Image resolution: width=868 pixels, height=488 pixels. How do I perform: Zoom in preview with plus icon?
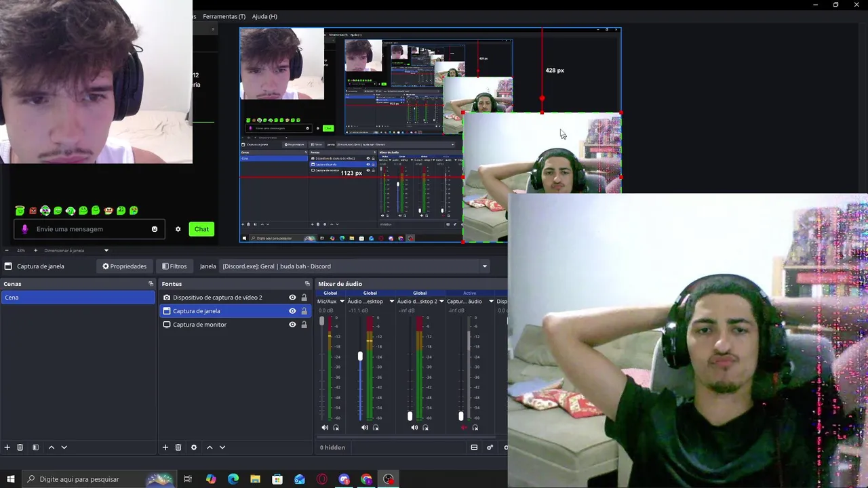click(35, 250)
